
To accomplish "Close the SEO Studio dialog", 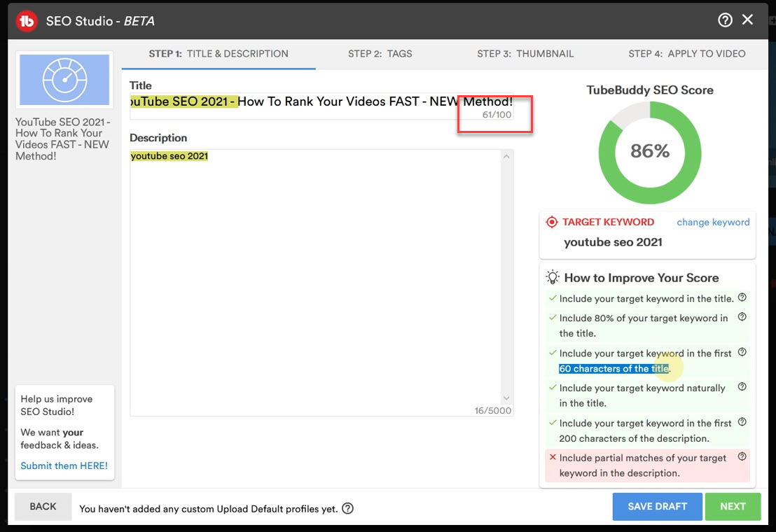I will click(748, 20).
